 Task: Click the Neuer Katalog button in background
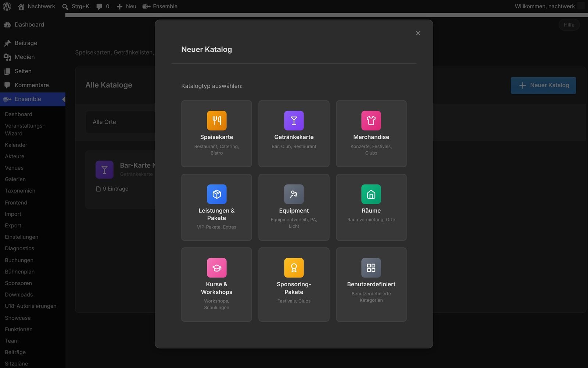coord(543,85)
